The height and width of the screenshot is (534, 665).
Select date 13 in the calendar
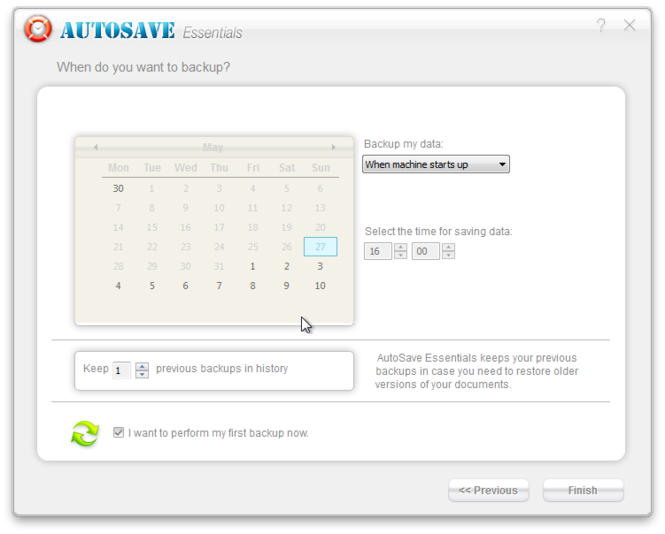[x=320, y=208]
